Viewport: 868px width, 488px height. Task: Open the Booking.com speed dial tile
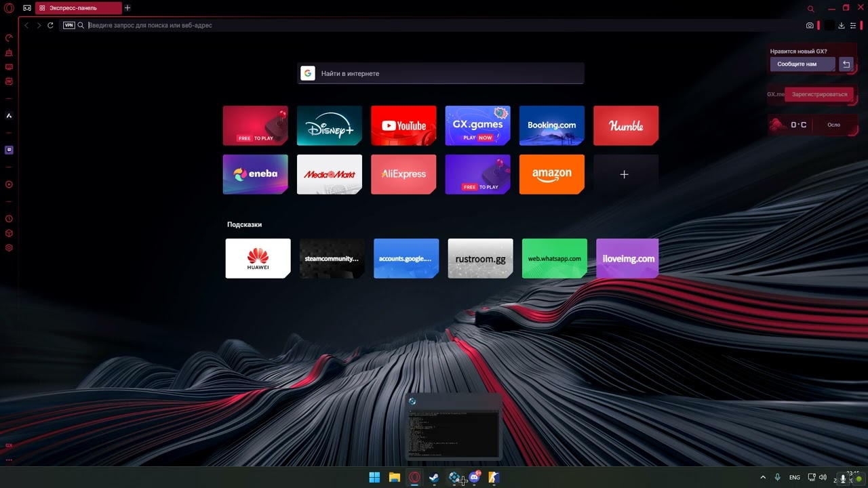[x=552, y=125]
